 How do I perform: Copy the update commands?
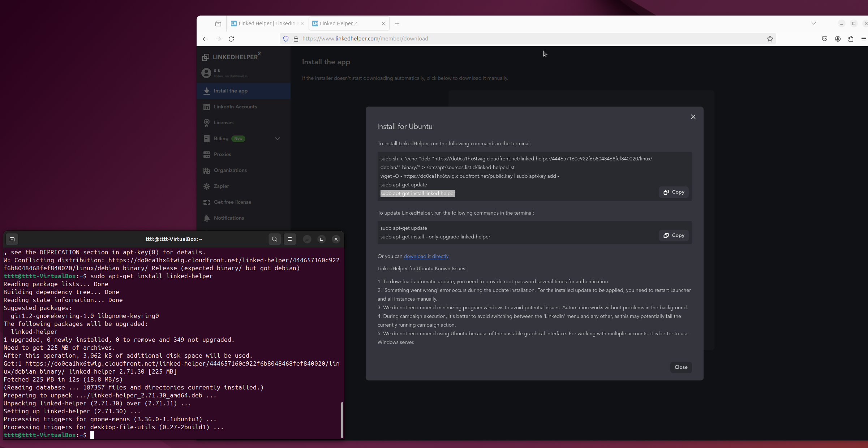[x=674, y=236]
